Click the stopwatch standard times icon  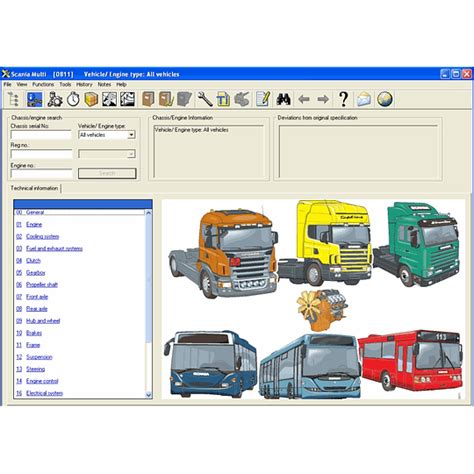pos(73,99)
